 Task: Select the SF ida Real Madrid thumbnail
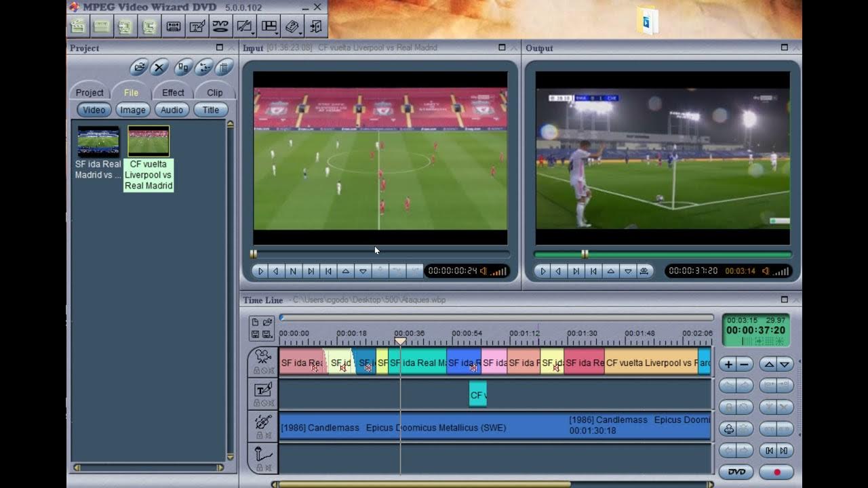coord(98,142)
